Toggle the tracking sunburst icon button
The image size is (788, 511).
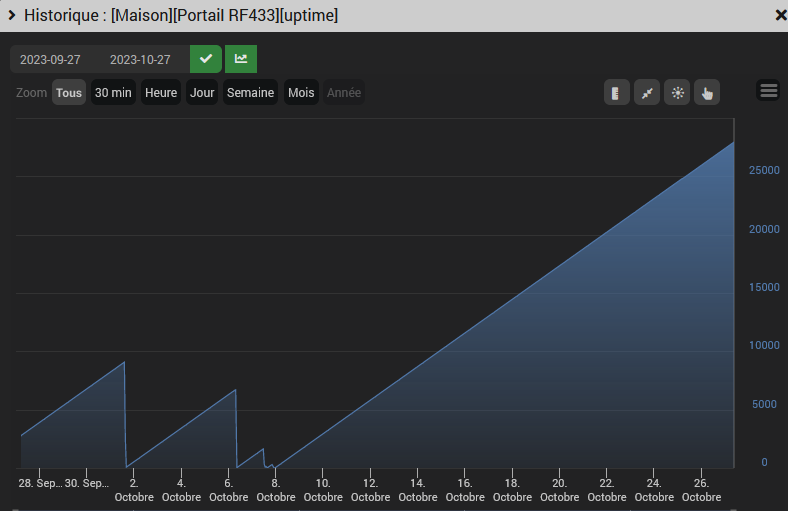[677, 92]
